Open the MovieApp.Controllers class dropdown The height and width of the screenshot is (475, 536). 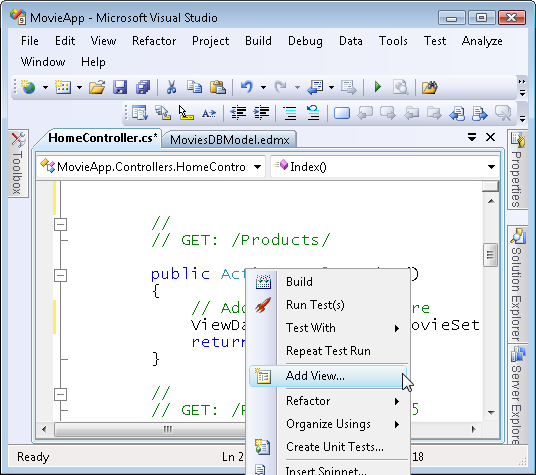coord(257,167)
